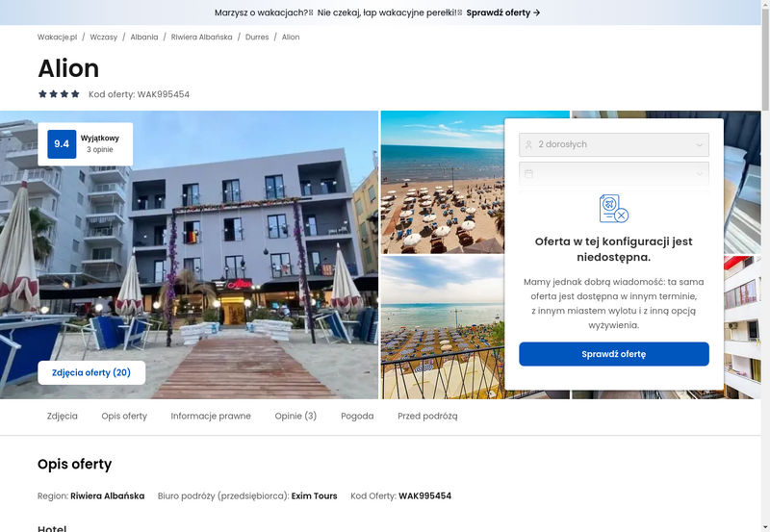Open 'Riwiera Albańska' breadcrumb link

(x=202, y=37)
